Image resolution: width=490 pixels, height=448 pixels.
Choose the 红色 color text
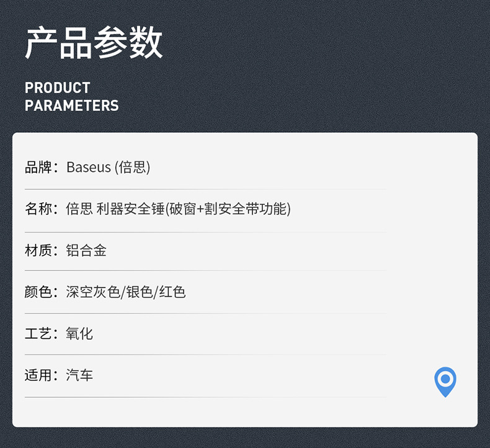pos(172,292)
